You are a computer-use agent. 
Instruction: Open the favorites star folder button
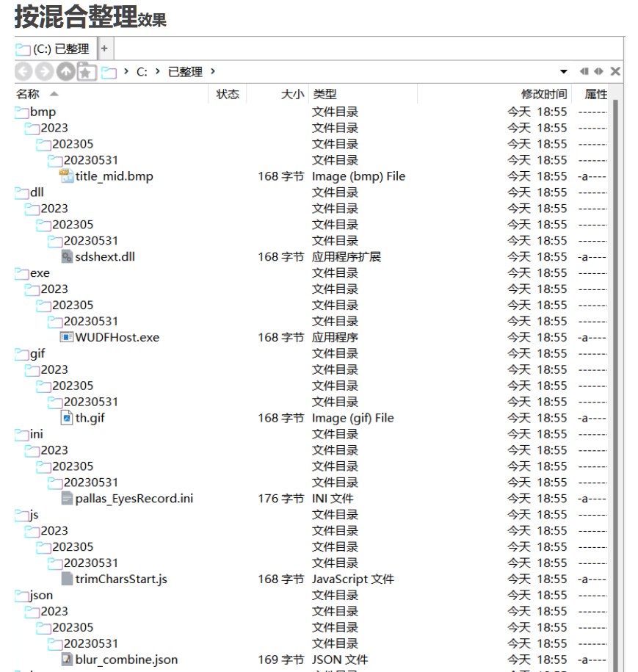click(87, 71)
